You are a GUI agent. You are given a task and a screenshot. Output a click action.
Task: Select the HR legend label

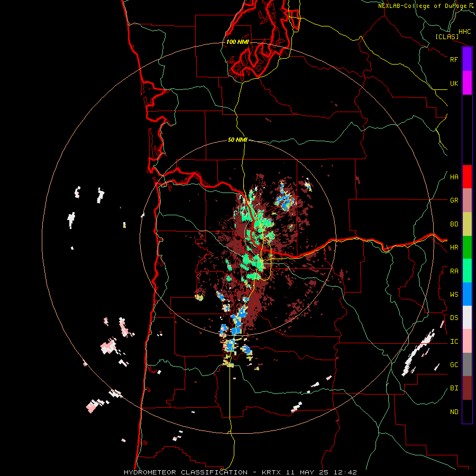click(454, 248)
